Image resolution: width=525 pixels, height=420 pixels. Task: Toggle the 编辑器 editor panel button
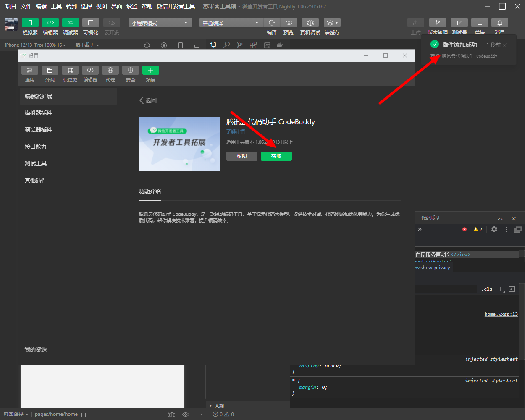tap(50, 23)
